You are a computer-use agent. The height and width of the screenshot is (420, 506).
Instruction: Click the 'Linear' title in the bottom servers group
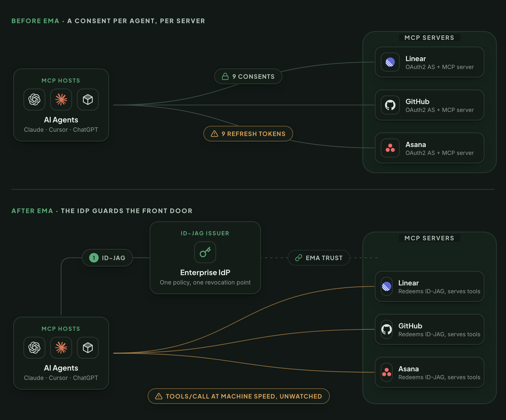coord(408,283)
